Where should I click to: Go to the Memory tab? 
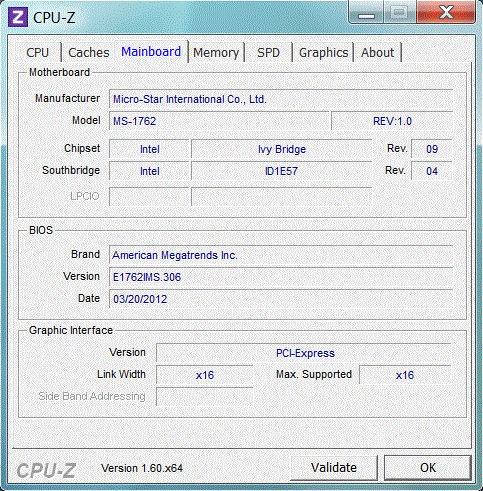click(216, 53)
